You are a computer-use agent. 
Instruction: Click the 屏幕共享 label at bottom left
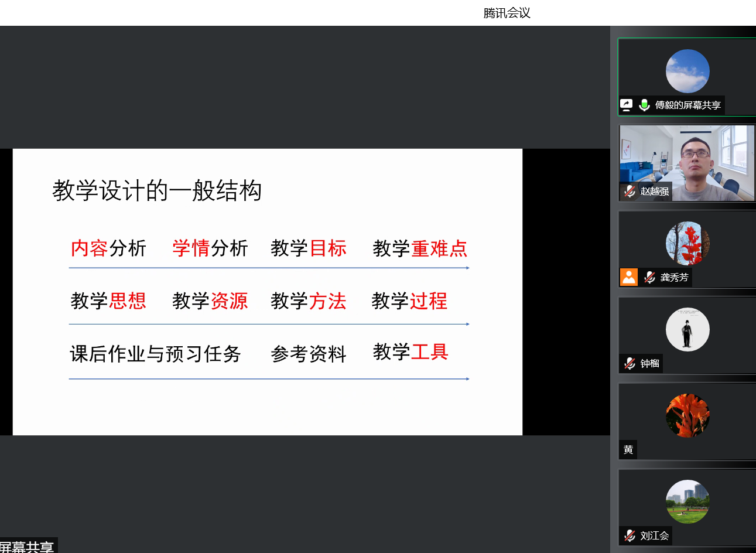click(27, 547)
